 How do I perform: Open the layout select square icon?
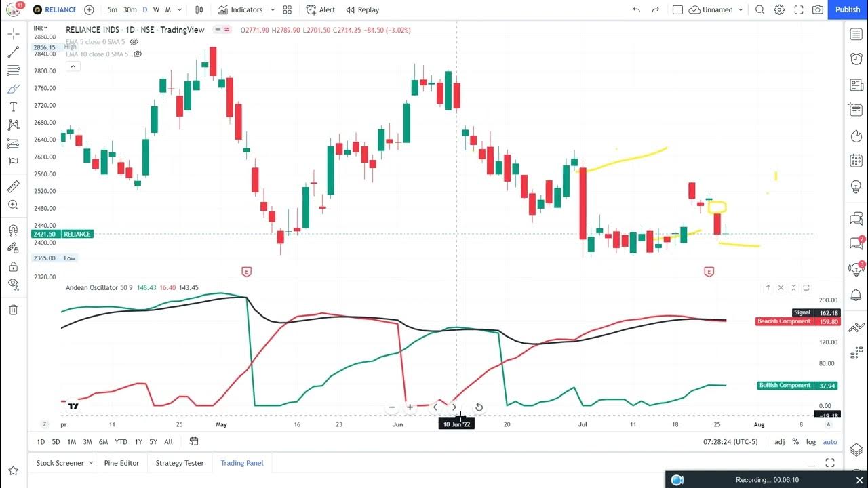click(677, 9)
